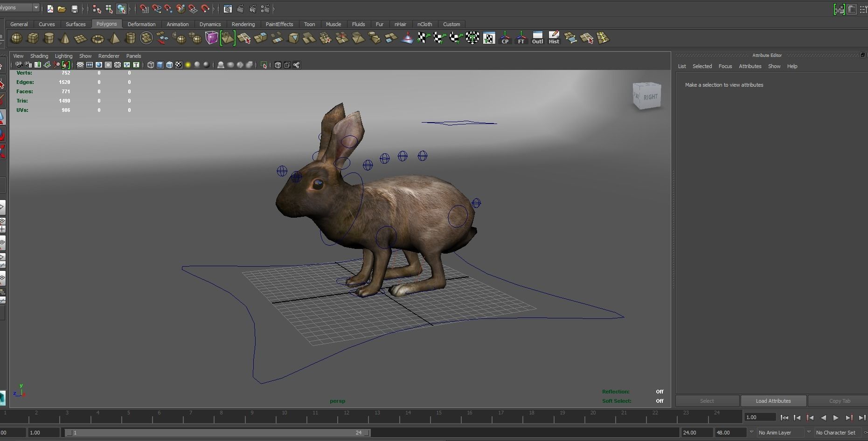Click the FT freeze transformations shelf icon
Screen dimensions: 868x441
[x=521, y=38]
